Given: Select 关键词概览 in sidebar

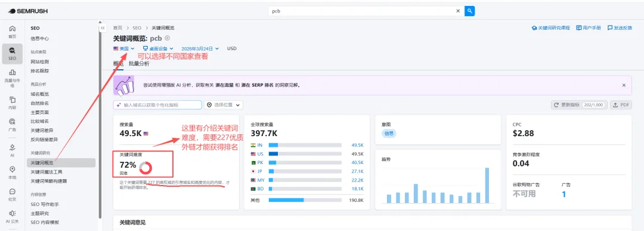Looking at the screenshot, I should 61,163.
